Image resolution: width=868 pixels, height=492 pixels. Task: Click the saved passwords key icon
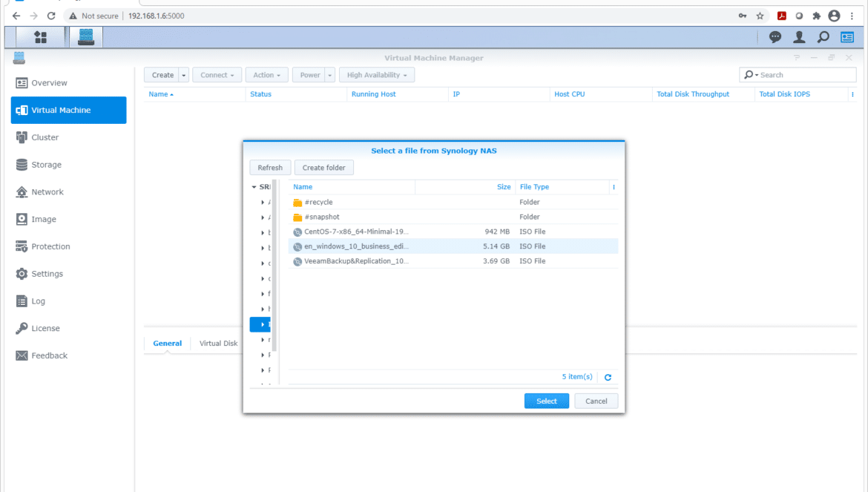743,16
